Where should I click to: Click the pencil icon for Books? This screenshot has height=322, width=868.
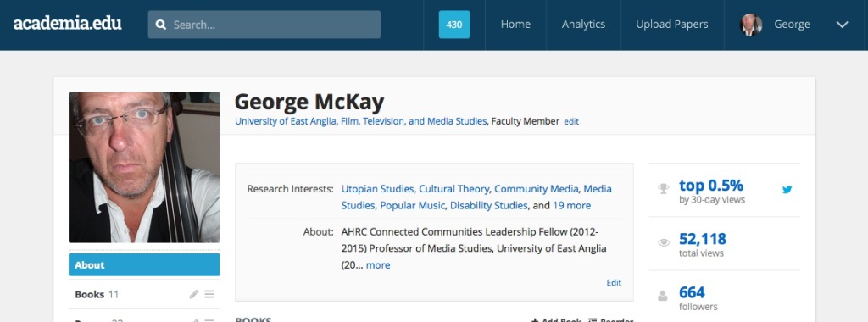194,294
